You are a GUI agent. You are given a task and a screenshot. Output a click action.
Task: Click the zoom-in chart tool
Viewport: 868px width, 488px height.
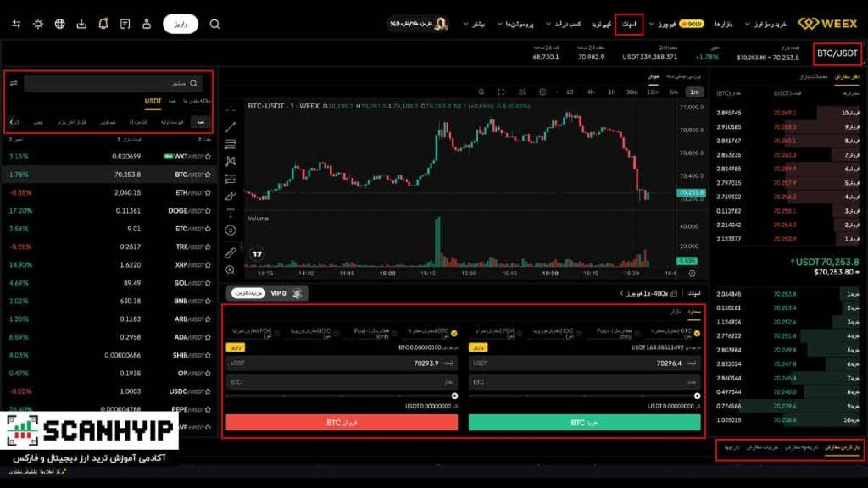pos(231,270)
